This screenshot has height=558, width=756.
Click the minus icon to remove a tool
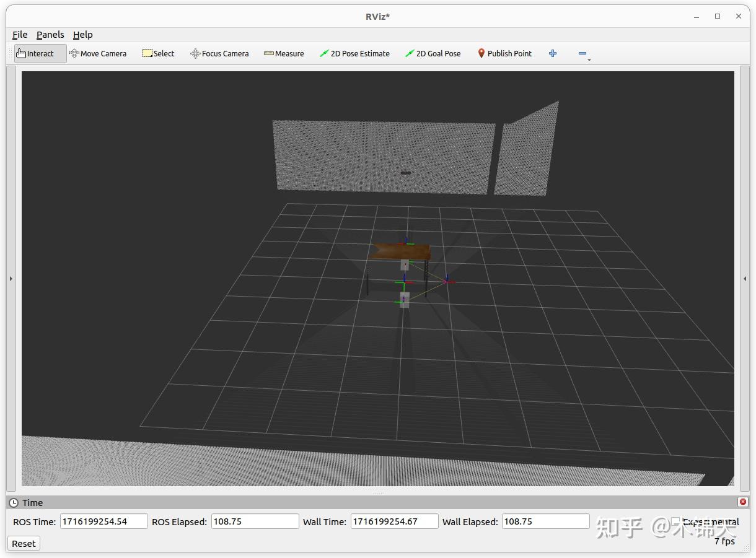581,54
